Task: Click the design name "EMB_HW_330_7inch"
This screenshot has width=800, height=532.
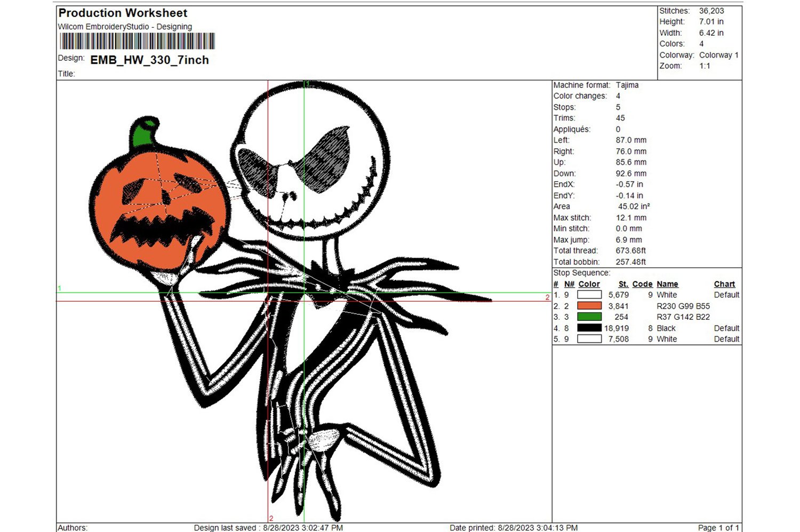Action: tap(149, 60)
